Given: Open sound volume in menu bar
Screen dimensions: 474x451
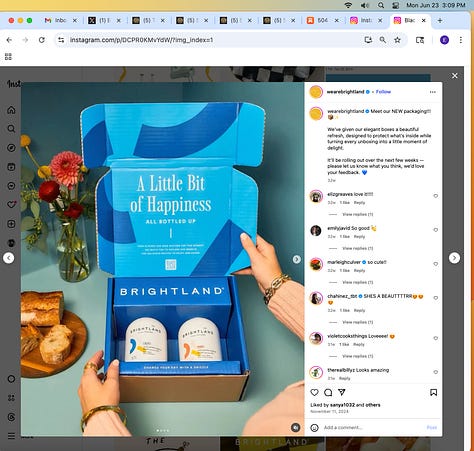Looking at the screenshot, I should pyautogui.click(x=365, y=5).
